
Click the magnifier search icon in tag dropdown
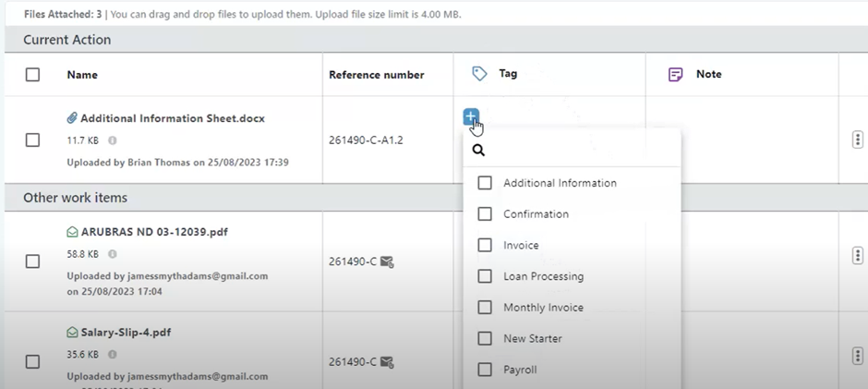[478, 150]
